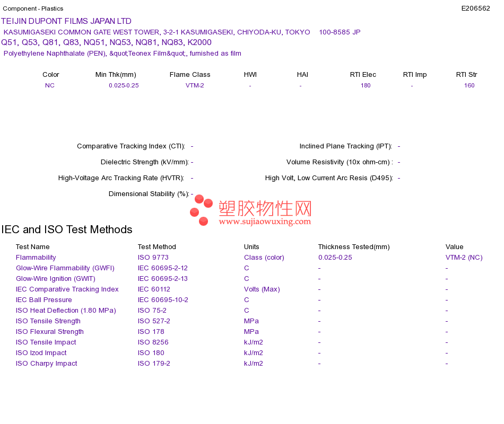Click the Test Method column header
504x424 pixels.
pos(157,246)
